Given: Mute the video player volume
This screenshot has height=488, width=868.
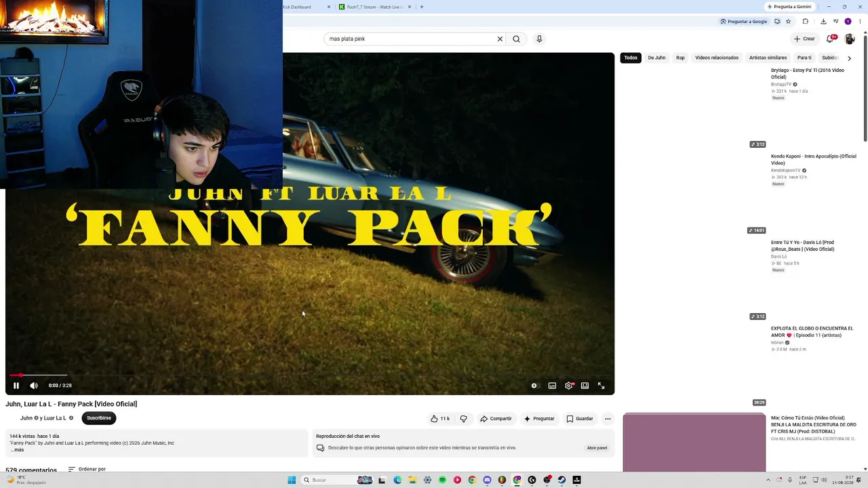Looking at the screenshot, I should pyautogui.click(x=34, y=386).
